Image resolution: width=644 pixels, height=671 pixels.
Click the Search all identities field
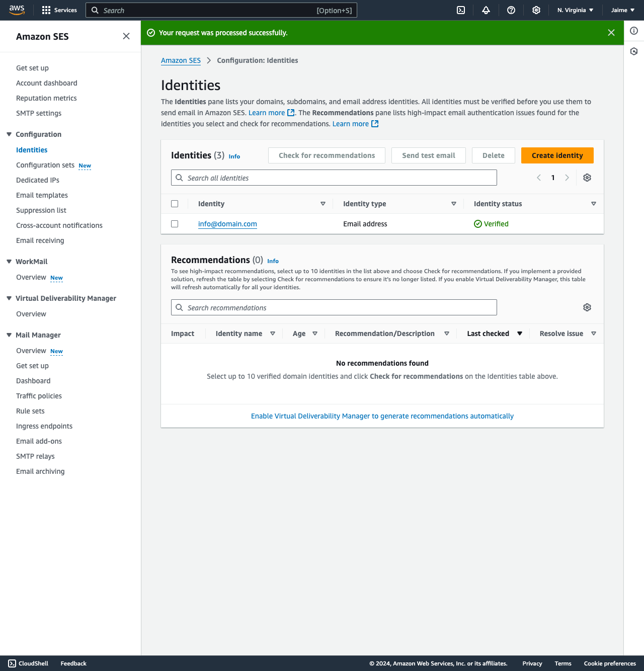tap(334, 178)
